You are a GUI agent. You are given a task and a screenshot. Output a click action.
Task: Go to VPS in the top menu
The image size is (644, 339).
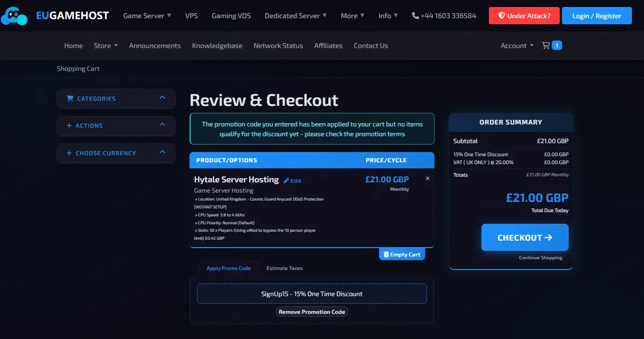click(191, 15)
